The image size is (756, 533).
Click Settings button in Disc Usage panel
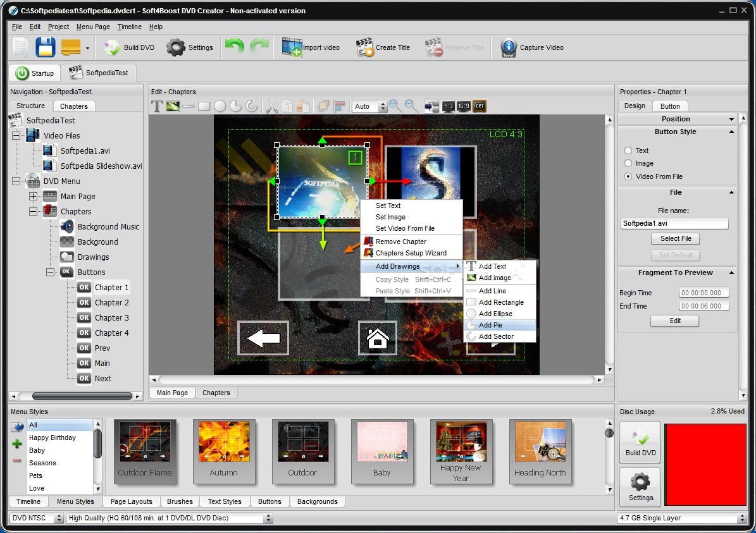pos(640,487)
